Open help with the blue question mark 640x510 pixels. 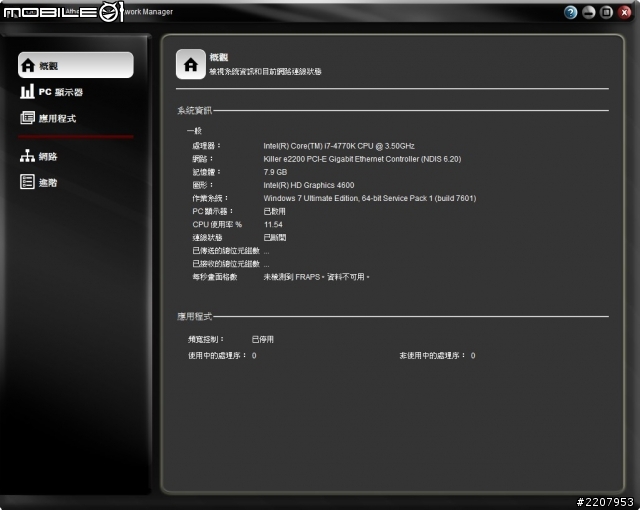point(571,12)
